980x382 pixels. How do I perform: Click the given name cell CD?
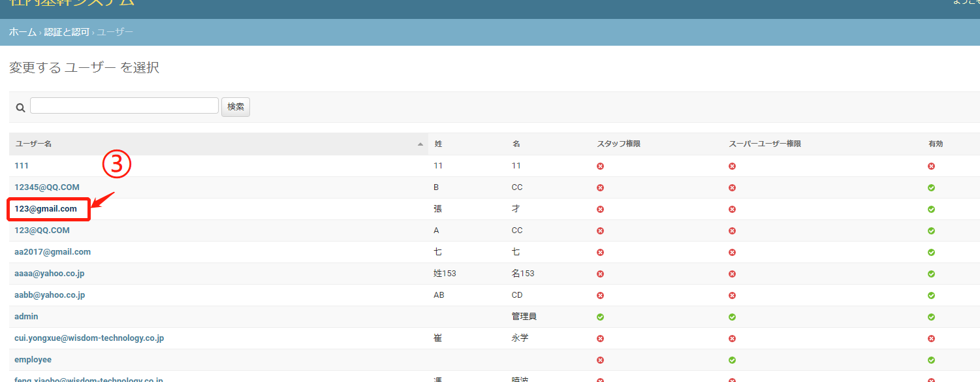(x=517, y=295)
